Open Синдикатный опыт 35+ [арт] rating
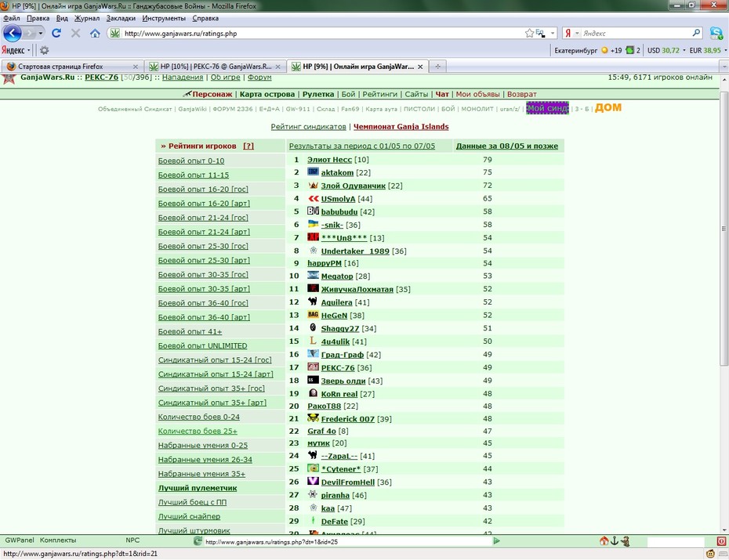729x560 pixels. coord(212,403)
